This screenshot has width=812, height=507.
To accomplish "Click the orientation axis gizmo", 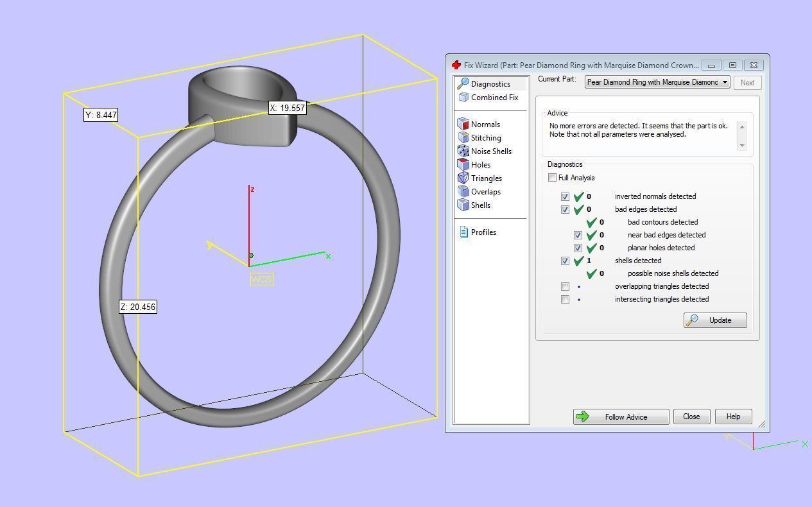I will pyautogui.click(x=764, y=442).
